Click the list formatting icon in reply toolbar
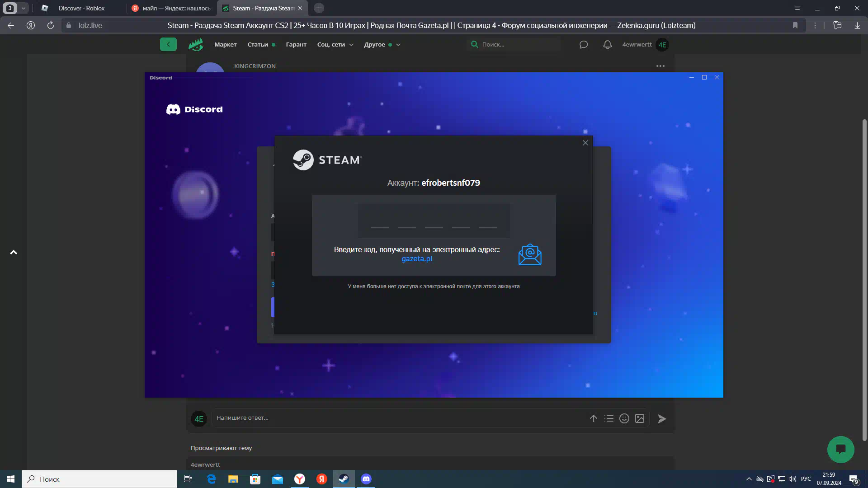Image resolution: width=868 pixels, height=488 pixels. point(609,418)
